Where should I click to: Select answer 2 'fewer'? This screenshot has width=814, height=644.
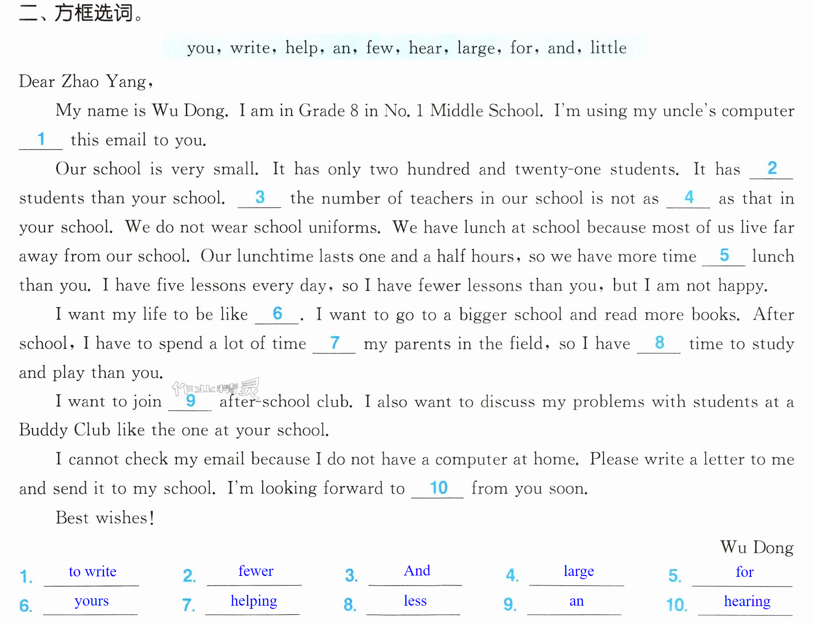(x=255, y=571)
